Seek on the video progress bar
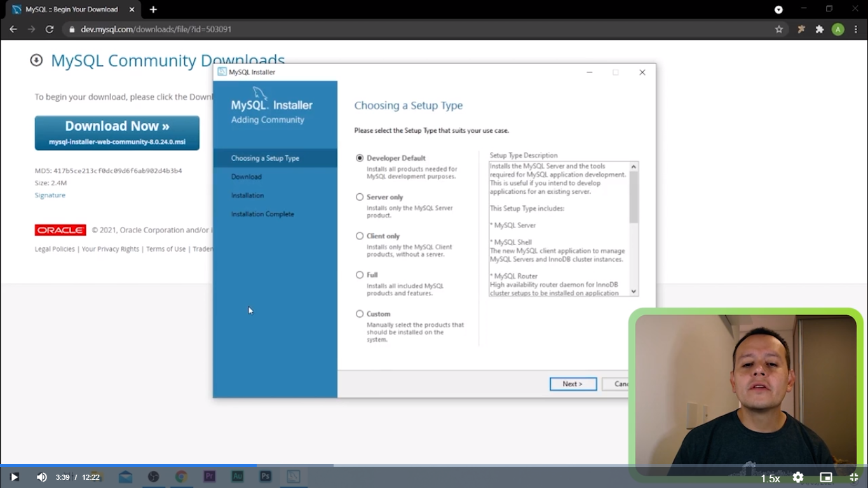The width and height of the screenshot is (868, 488). [x=434, y=466]
